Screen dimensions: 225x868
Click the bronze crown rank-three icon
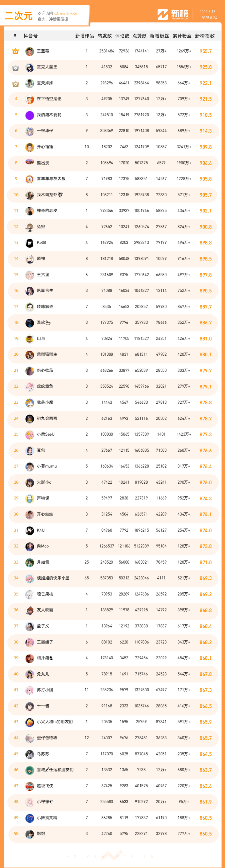click(x=15, y=83)
